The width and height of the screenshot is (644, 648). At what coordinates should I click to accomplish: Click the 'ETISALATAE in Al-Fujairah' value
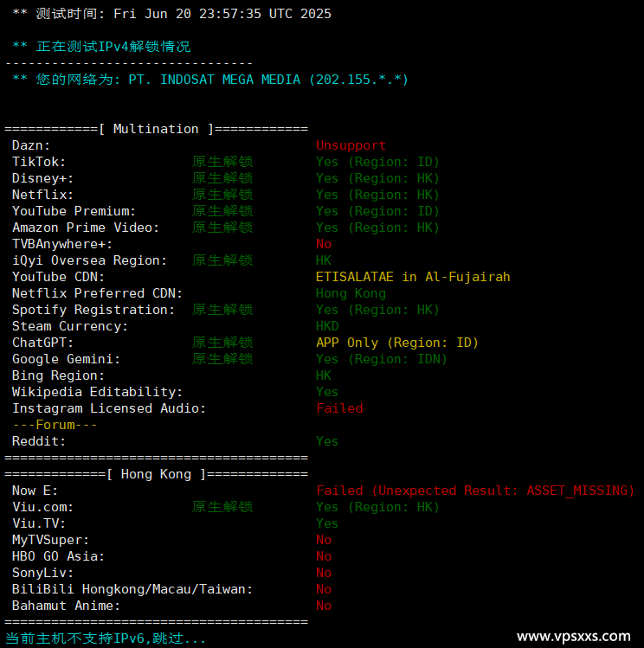coord(413,277)
